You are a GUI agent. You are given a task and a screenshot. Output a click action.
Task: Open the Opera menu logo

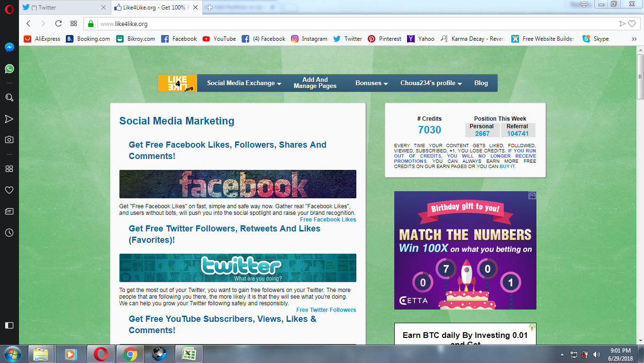(x=9, y=9)
